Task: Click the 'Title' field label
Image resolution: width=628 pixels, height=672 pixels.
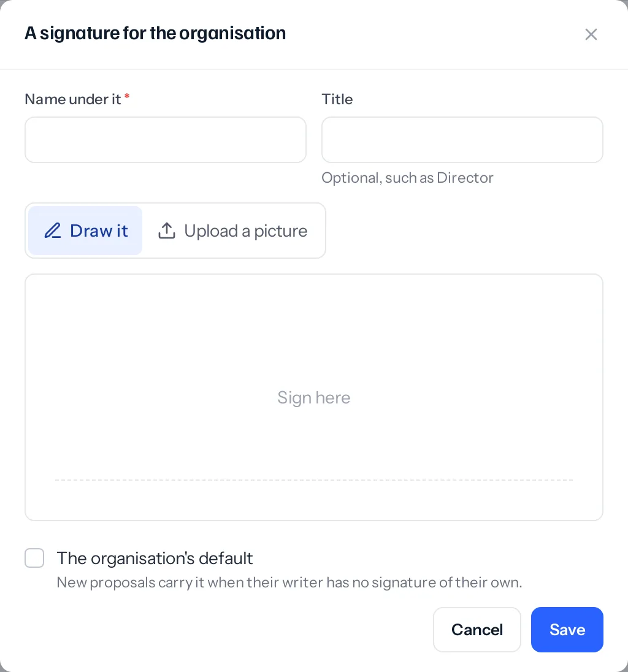Action: [337, 99]
